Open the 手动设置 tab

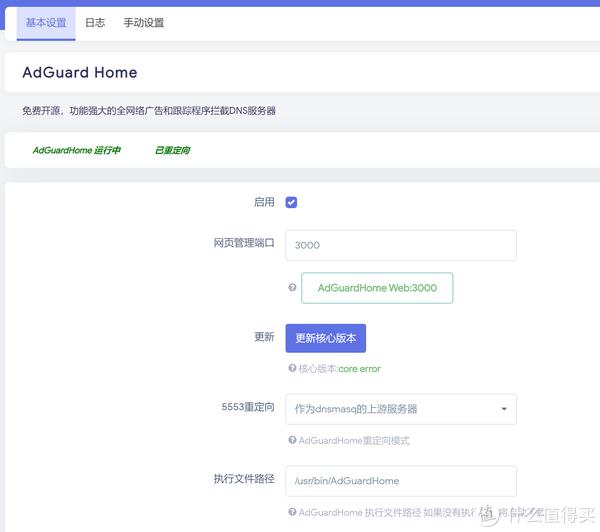[144, 23]
